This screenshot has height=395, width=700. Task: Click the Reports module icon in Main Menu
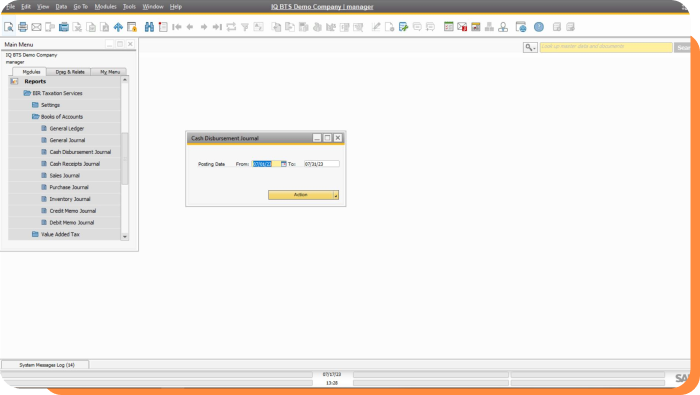[14, 81]
